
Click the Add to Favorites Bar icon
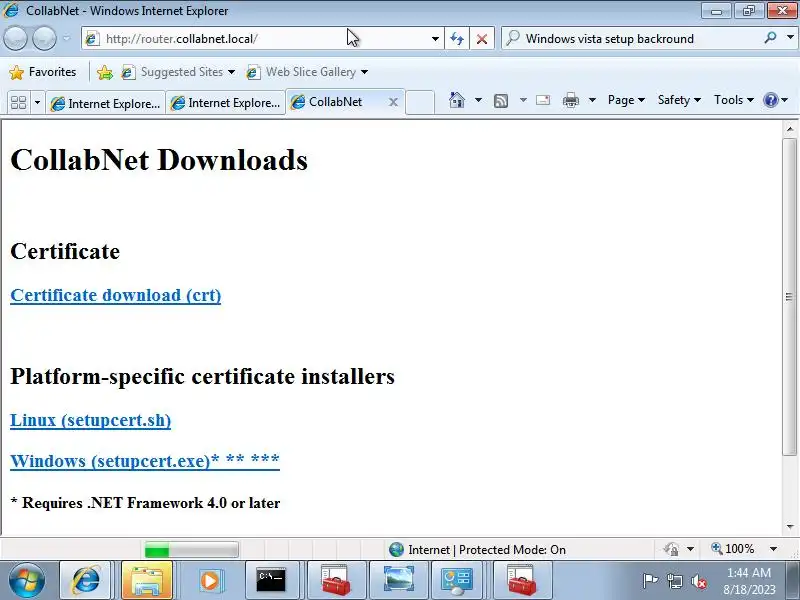point(105,72)
